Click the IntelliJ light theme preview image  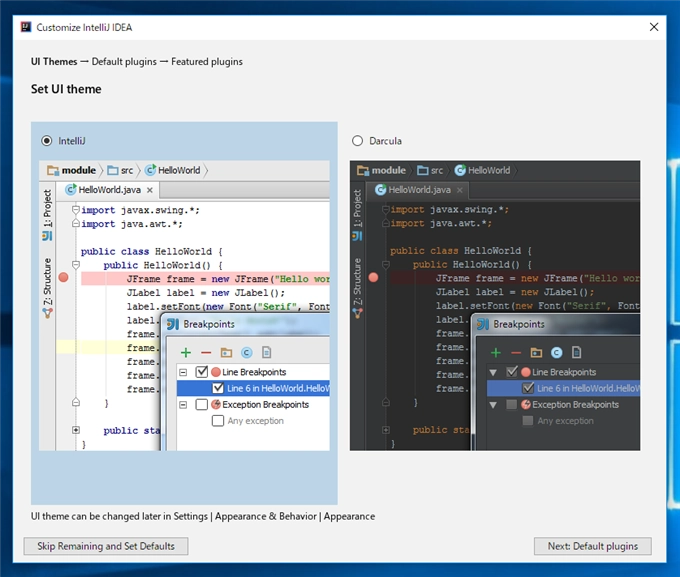(184, 305)
